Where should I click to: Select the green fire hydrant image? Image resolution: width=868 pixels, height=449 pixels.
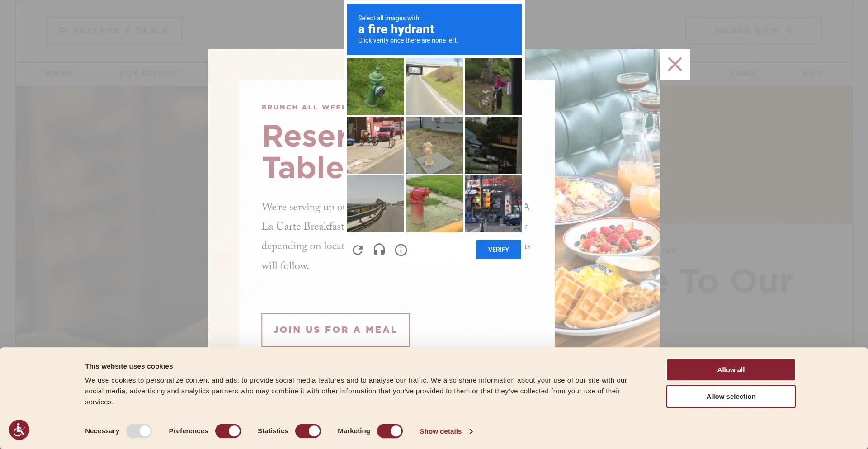click(x=376, y=86)
